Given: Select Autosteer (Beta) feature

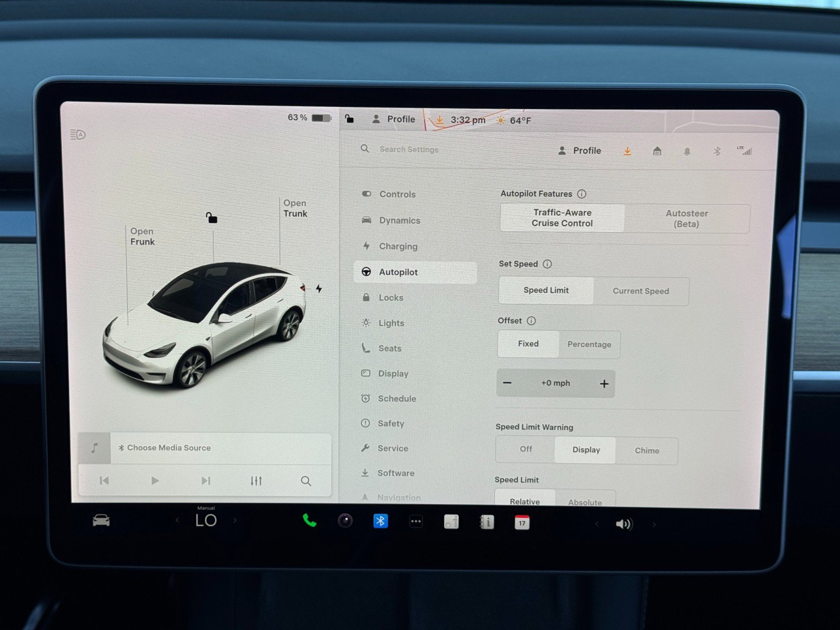Looking at the screenshot, I should pos(687,218).
